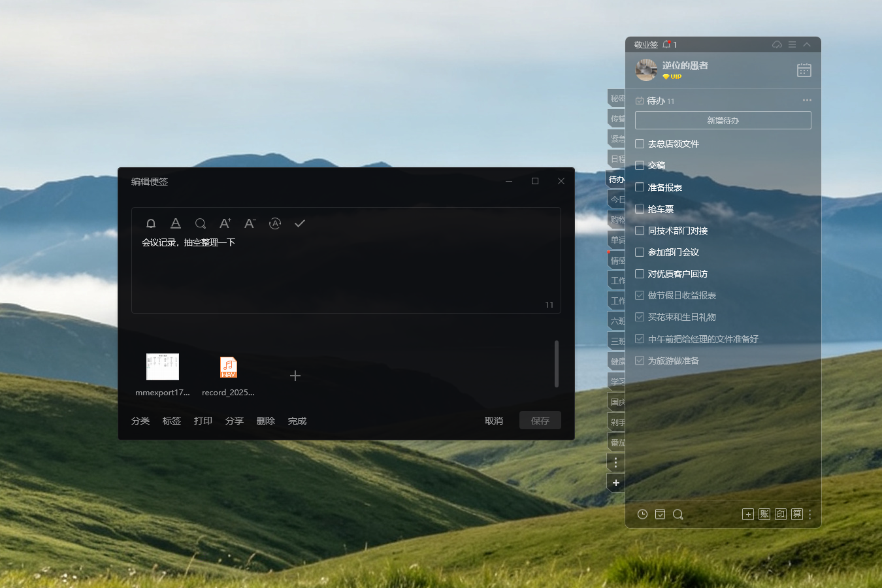Open search inside the note editor
Screen dimensions: 882x588
coord(201,223)
